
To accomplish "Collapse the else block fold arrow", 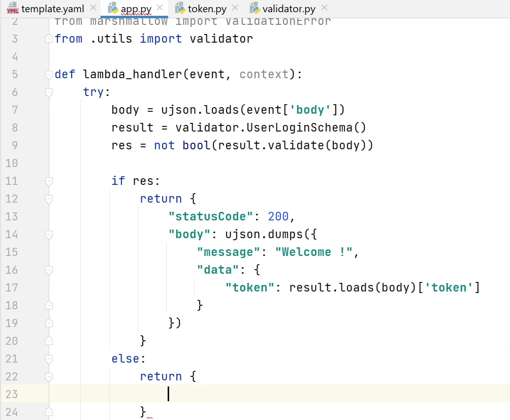I will pyautogui.click(x=48, y=359).
